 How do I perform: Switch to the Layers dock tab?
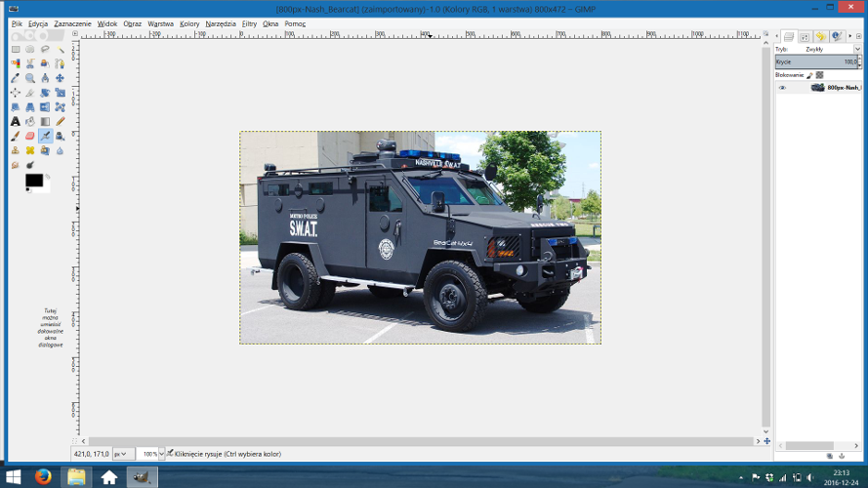(x=789, y=36)
